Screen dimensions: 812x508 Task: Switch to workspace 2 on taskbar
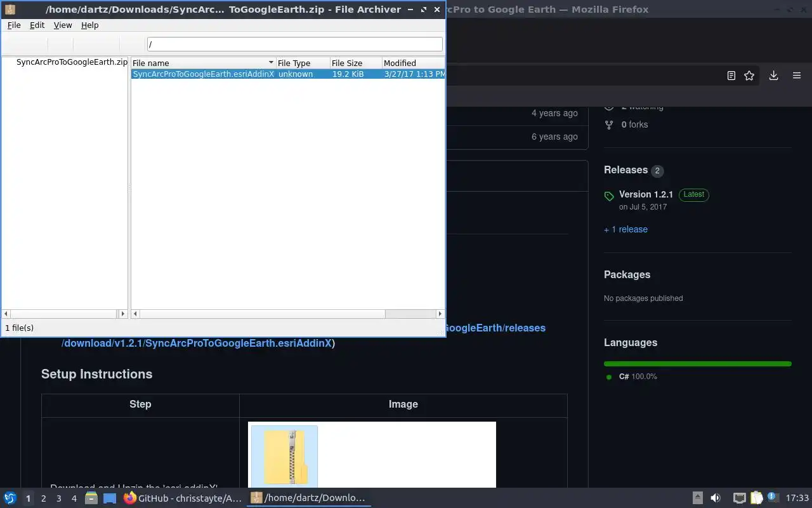(x=43, y=498)
